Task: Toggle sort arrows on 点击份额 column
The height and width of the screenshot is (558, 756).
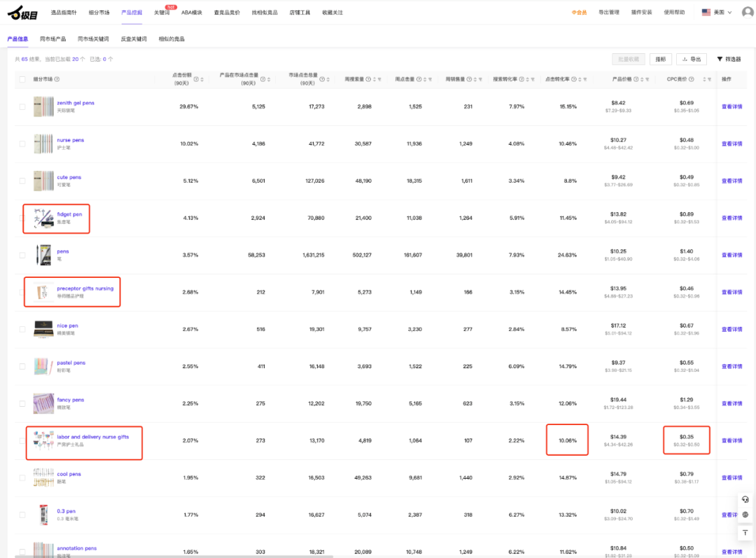Action: pyautogui.click(x=202, y=79)
